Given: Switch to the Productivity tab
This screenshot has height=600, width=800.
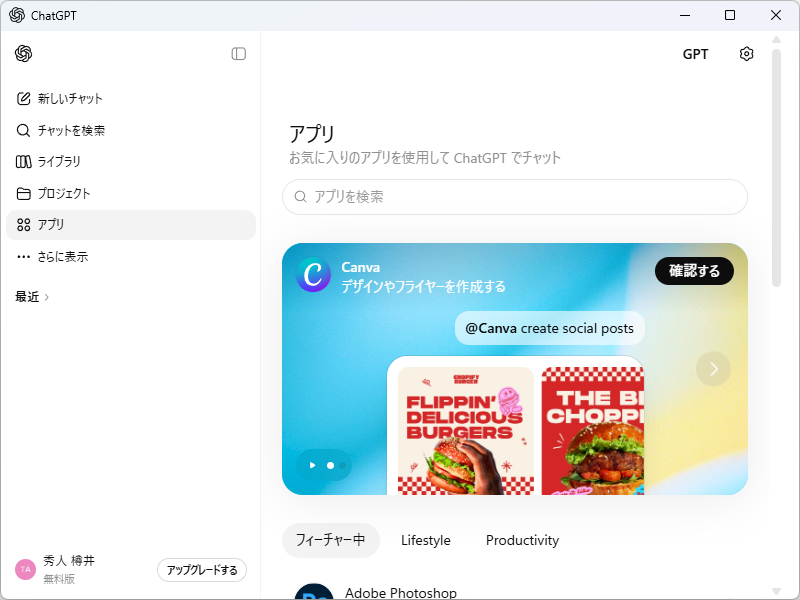Looking at the screenshot, I should tap(522, 540).
